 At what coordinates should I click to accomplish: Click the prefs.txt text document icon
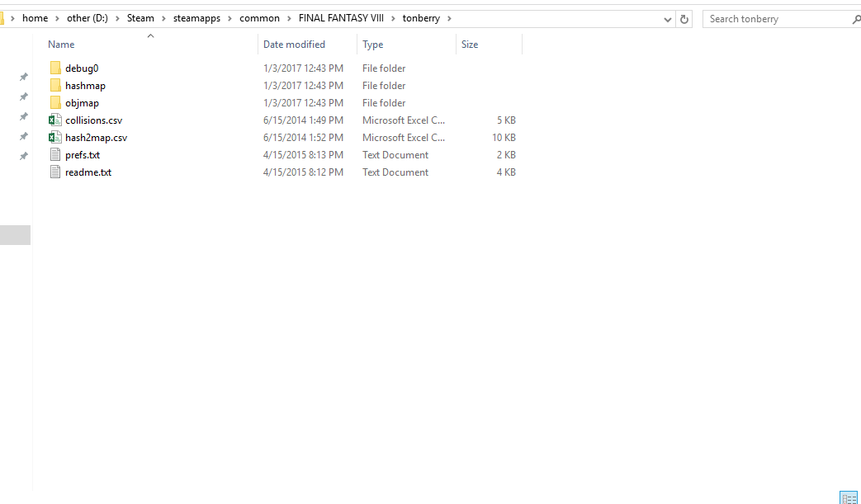coord(55,154)
